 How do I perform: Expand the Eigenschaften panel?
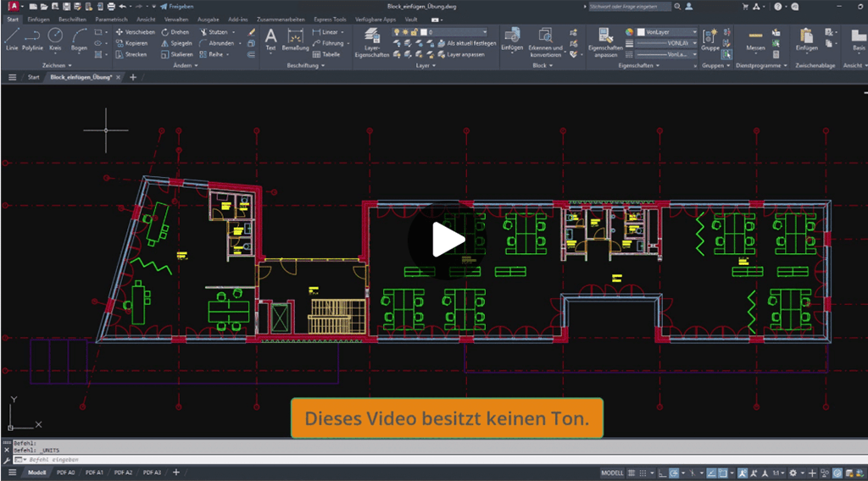639,65
